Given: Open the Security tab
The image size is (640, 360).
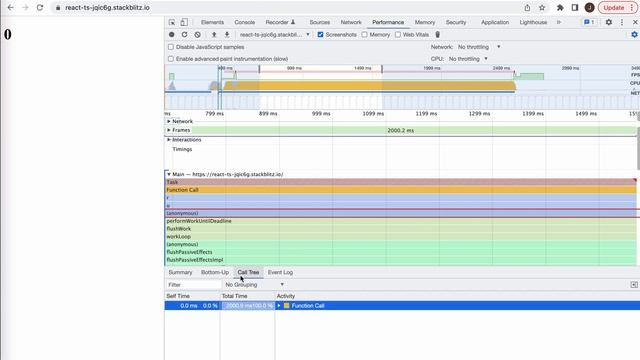Looking at the screenshot, I should pyautogui.click(x=456, y=22).
